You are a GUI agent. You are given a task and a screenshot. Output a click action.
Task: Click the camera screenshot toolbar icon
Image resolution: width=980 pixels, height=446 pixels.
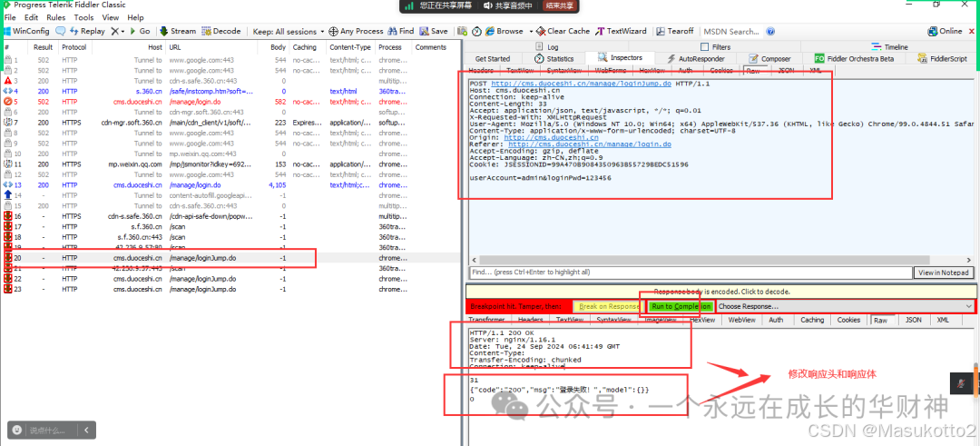pos(463,31)
